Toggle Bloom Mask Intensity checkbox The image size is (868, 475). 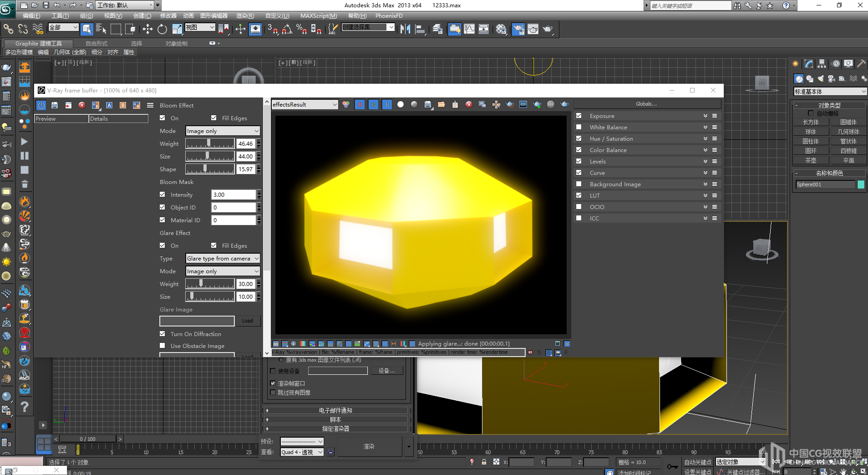click(162, 194)
